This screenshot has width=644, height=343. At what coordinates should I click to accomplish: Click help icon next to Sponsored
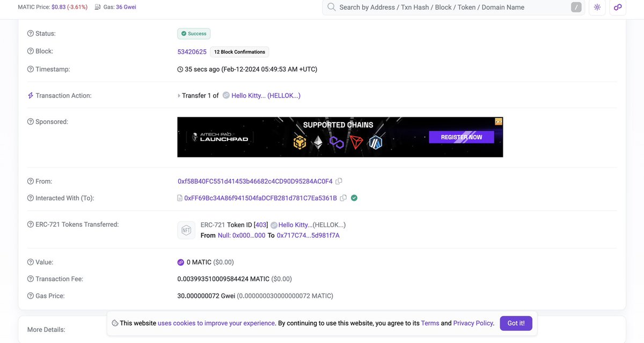(31, 122)
